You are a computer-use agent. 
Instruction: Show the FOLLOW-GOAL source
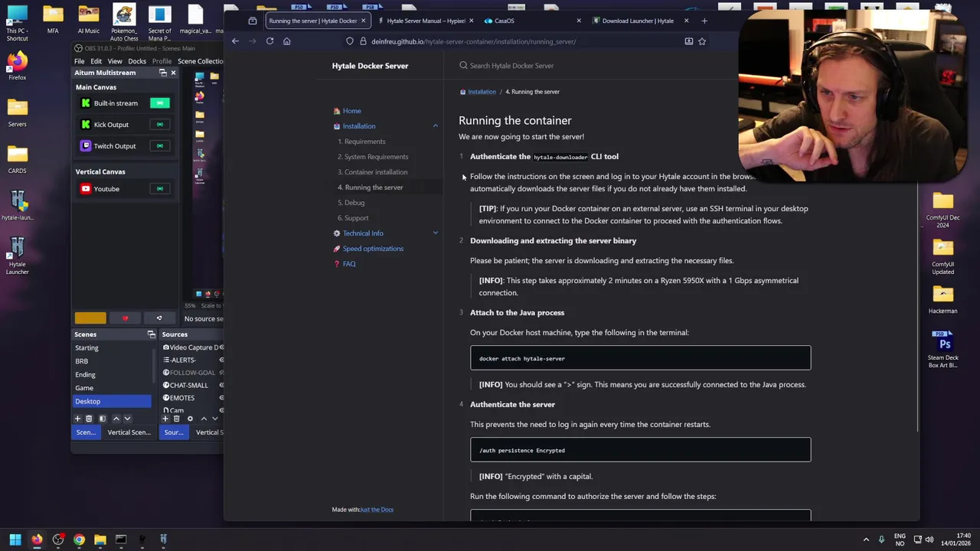[x=221, y=373]
